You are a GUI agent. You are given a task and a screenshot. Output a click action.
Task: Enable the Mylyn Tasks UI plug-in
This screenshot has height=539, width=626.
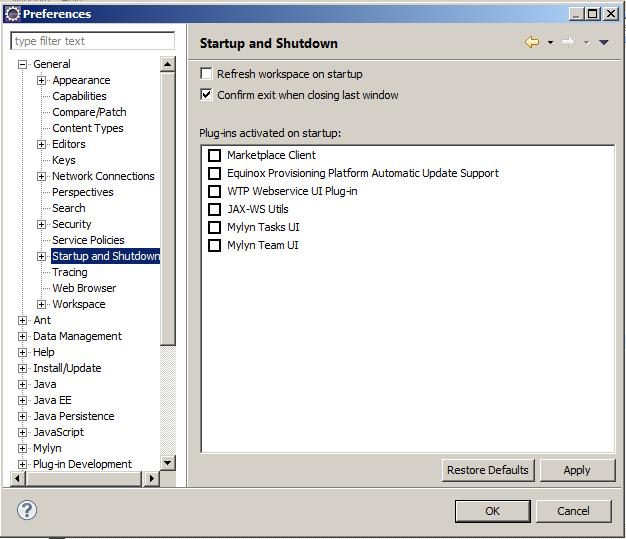pos(214,227)
